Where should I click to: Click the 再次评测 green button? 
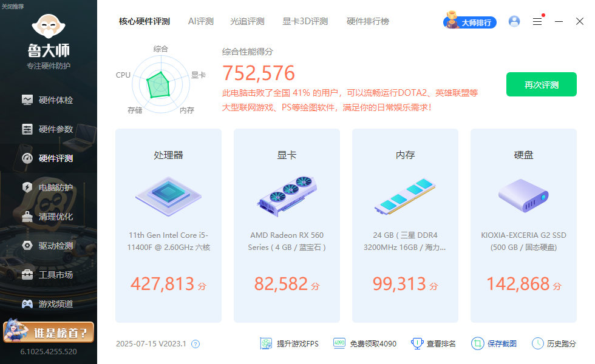click(542, 84)
